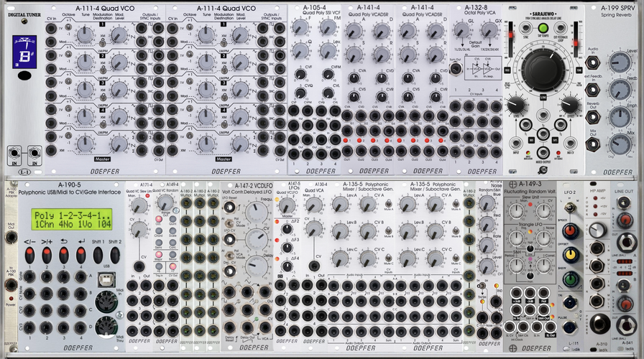
Task: Click the Man. knob on A-130-4 Quad VCA
Action: coord(314,205)
